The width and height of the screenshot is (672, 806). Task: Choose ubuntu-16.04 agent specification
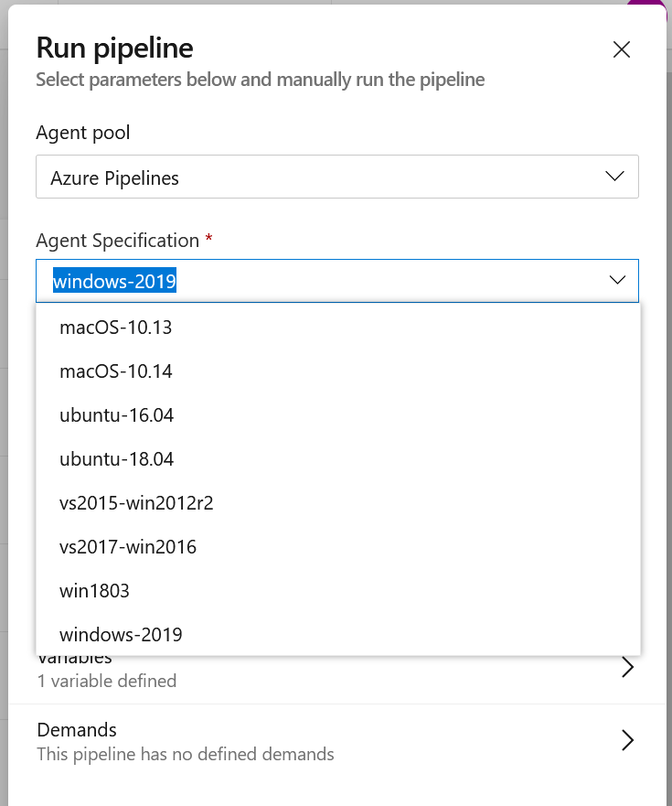[116, 414]
